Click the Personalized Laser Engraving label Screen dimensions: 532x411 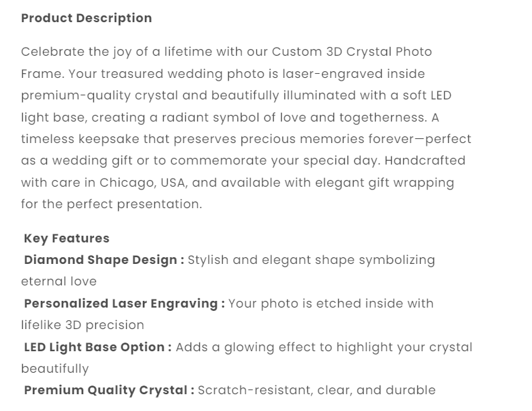[124, 304]
